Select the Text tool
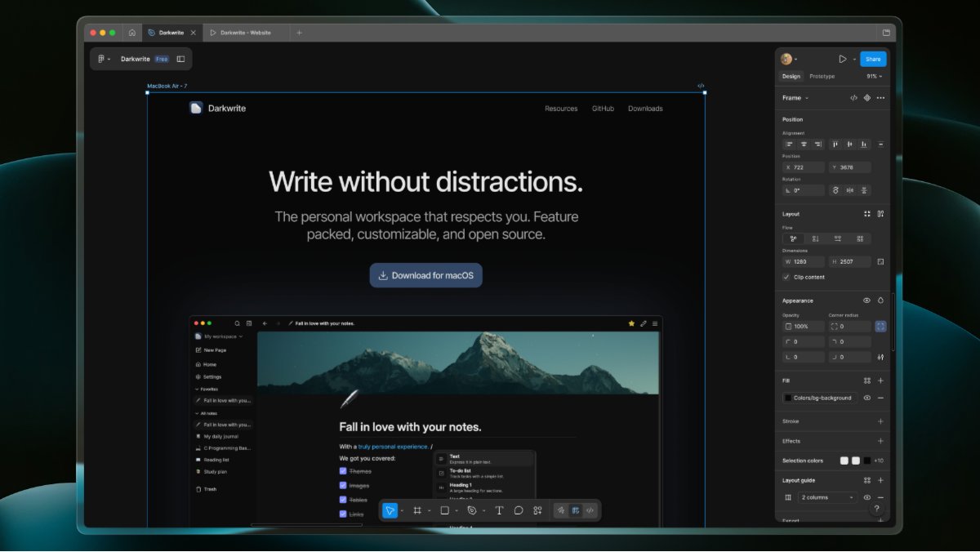 [x=499, y=510]
